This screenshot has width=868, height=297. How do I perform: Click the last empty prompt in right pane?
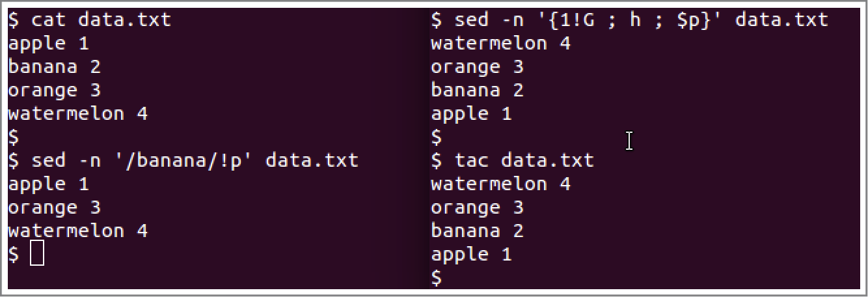437,277
